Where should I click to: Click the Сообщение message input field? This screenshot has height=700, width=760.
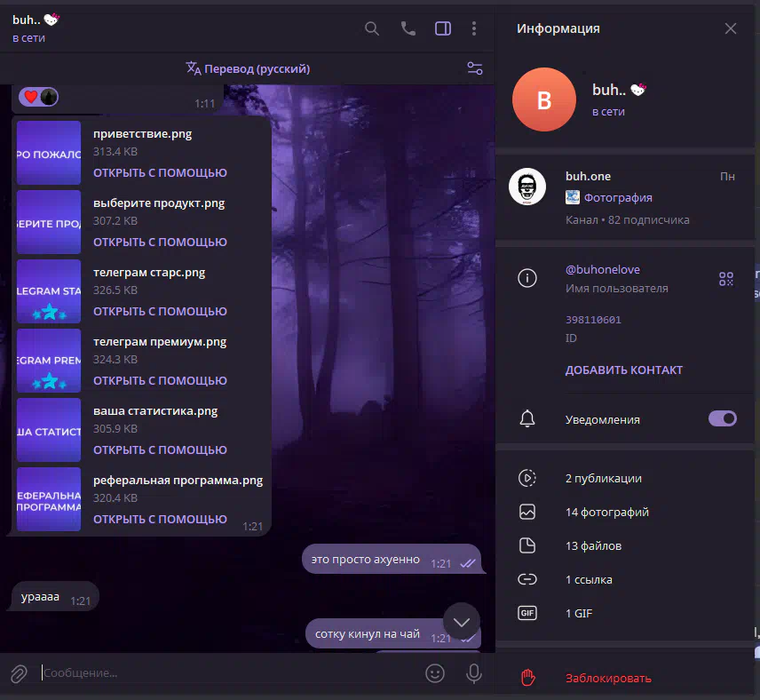(x=222, y=673)
